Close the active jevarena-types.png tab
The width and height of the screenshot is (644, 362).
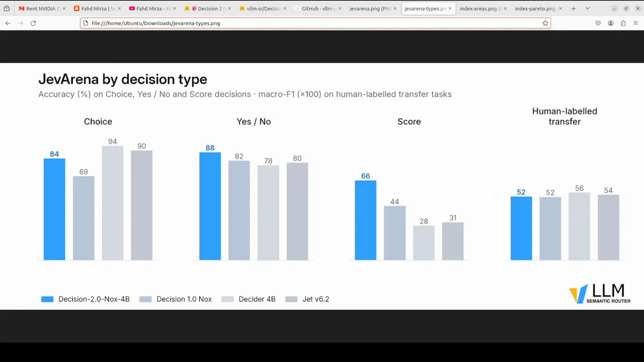coord(450,8)
